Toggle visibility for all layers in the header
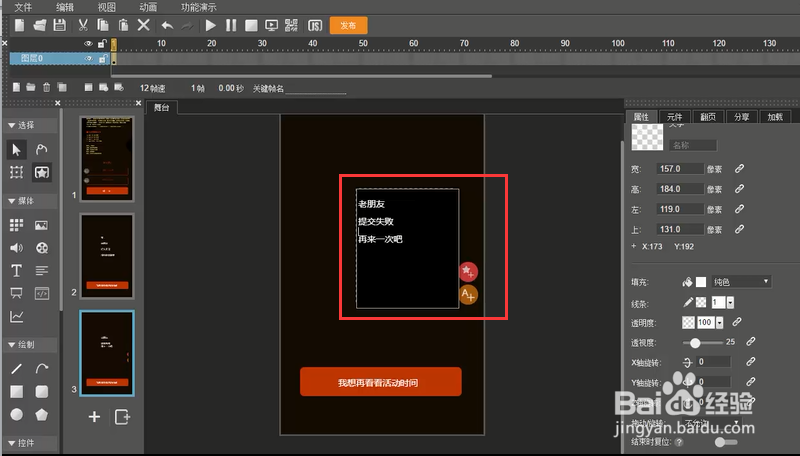Viewport: 800px width, 456px height. tap(89, 44)
